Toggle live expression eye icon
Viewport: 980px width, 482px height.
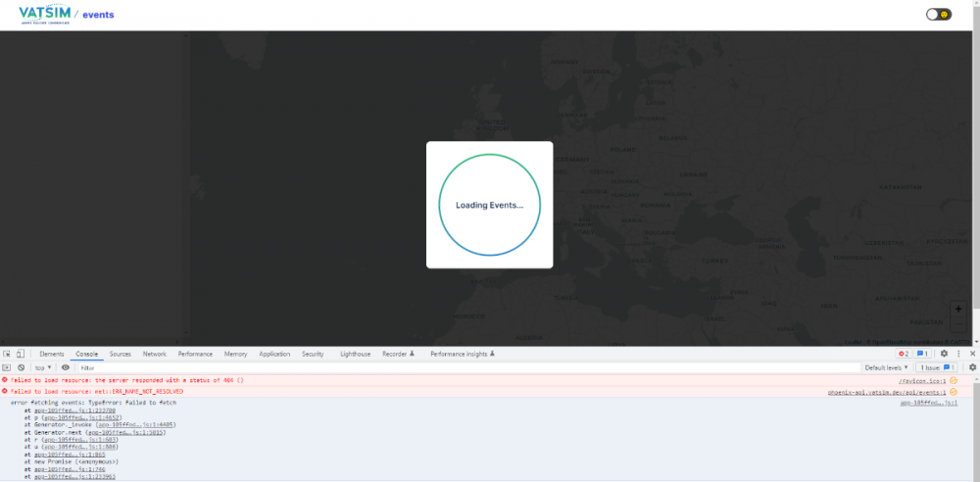pyautogui.click(x=66, y=367)
